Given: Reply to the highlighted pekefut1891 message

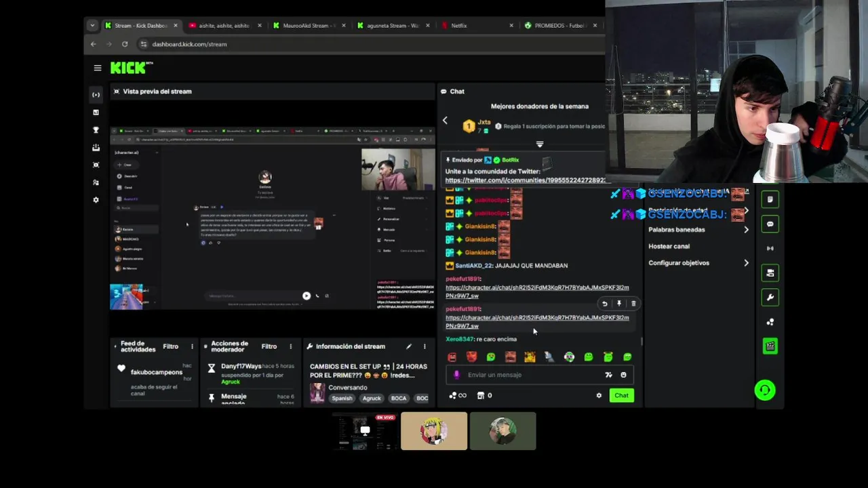Looking at the screenshot, I should [605, 304].
